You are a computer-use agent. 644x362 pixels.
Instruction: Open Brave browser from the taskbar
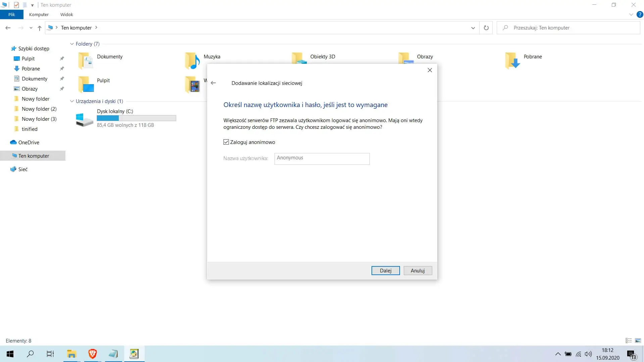click(92, 354)
